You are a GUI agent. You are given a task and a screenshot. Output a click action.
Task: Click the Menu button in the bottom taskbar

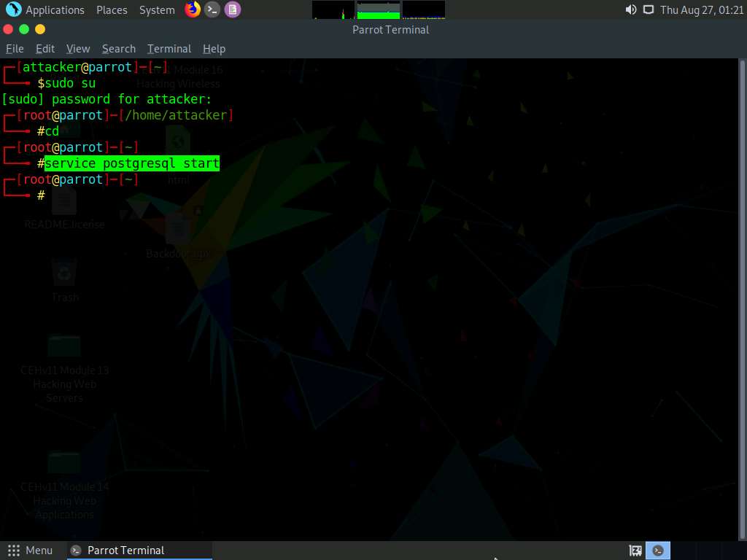[31, 551]
